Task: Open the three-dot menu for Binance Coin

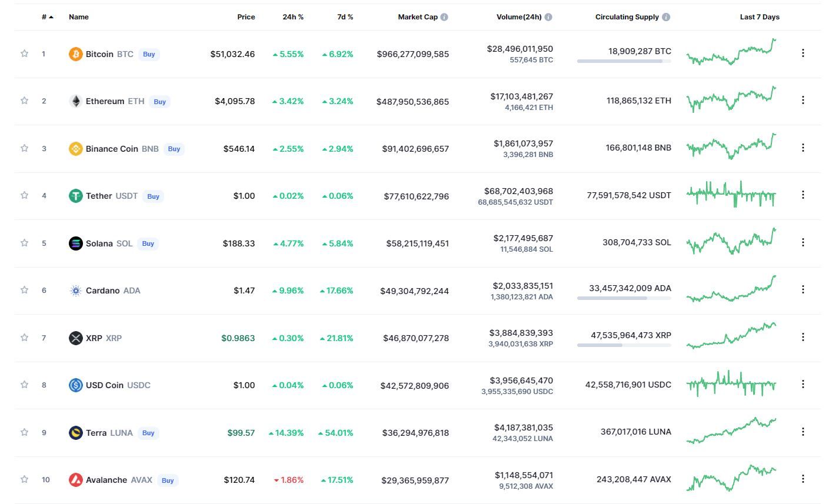Action: [x=803, y=148]
